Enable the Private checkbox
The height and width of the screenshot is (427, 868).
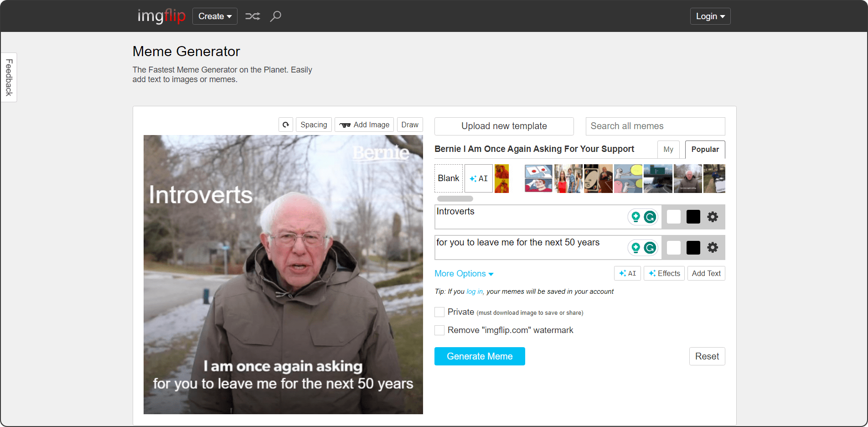coord(439,312)
